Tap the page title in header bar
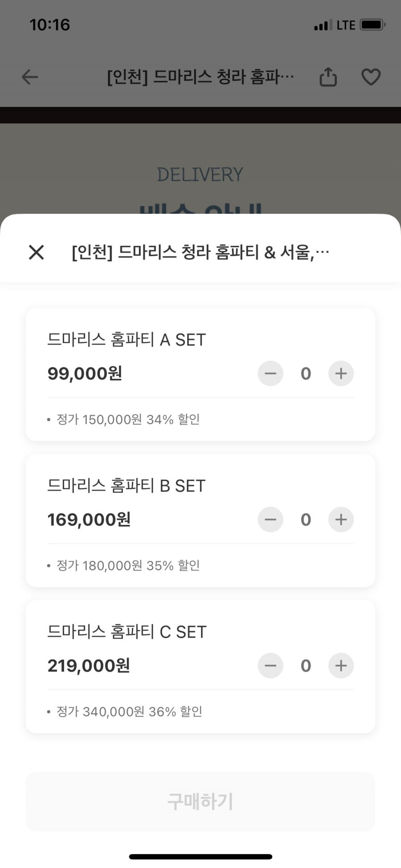Image resolution: width=401 pixels, height=868 pixels. pyautogui.click(x=200, y=77)
